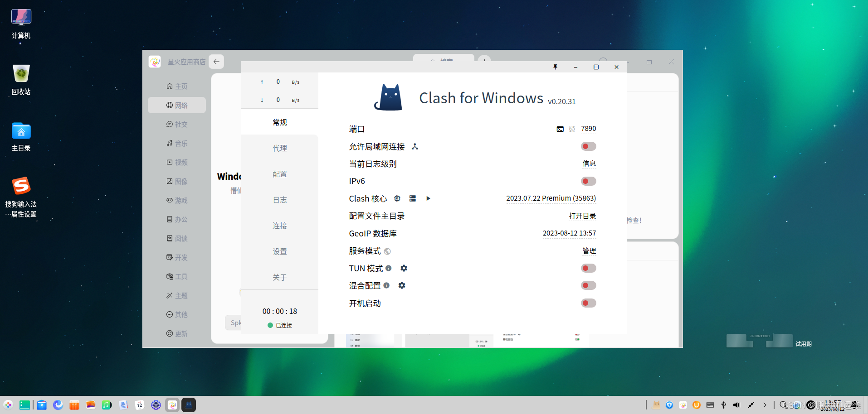The width and height of the screenshot is (868, 414).
Task: Click 管理 for 服务模式
Action: pos(589,251)
